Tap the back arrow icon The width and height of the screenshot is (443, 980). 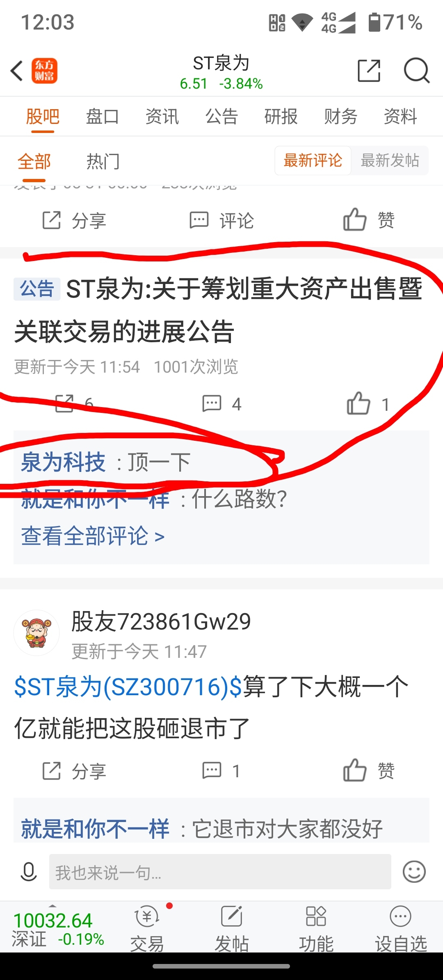(17, 71)
